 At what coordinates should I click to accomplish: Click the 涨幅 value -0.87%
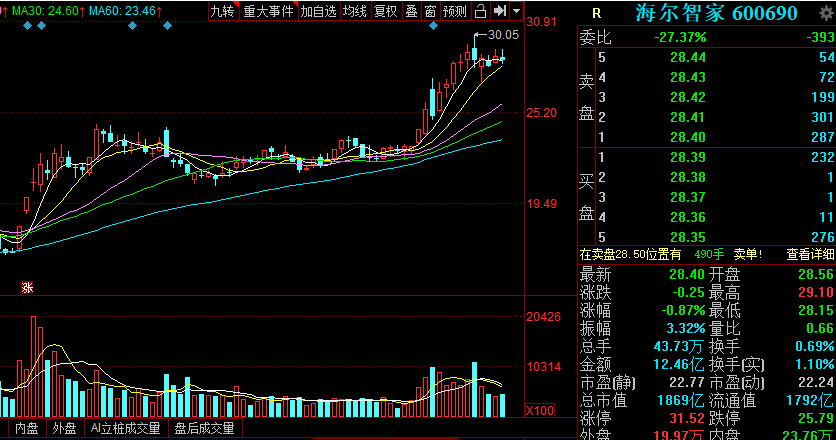[684, 310]
